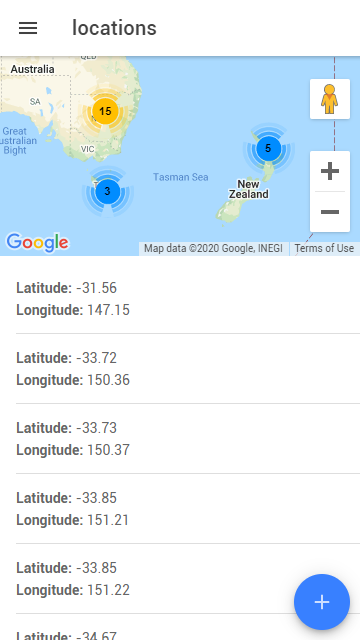
Task: Add a new location with plus button
Action: pos(322,602)
